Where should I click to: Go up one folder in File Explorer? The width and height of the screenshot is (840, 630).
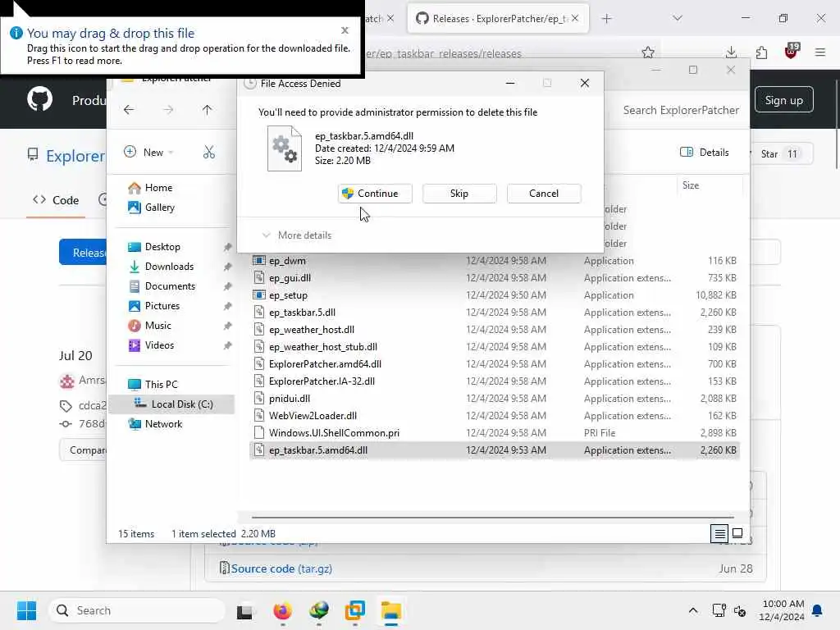coord(207,110)
